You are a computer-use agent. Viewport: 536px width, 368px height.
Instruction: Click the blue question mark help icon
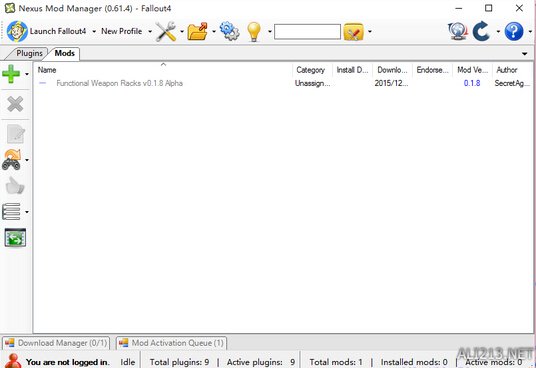pos(514,31)
